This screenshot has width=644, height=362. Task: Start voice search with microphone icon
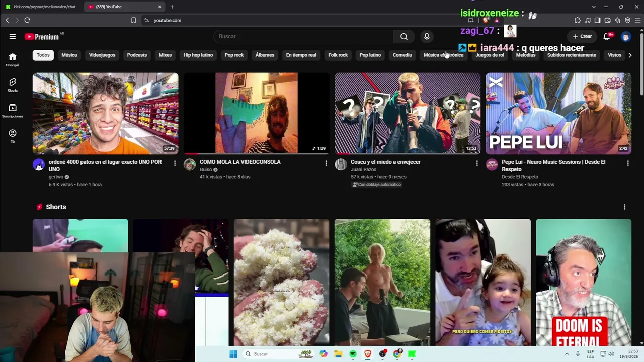point(427,36)
